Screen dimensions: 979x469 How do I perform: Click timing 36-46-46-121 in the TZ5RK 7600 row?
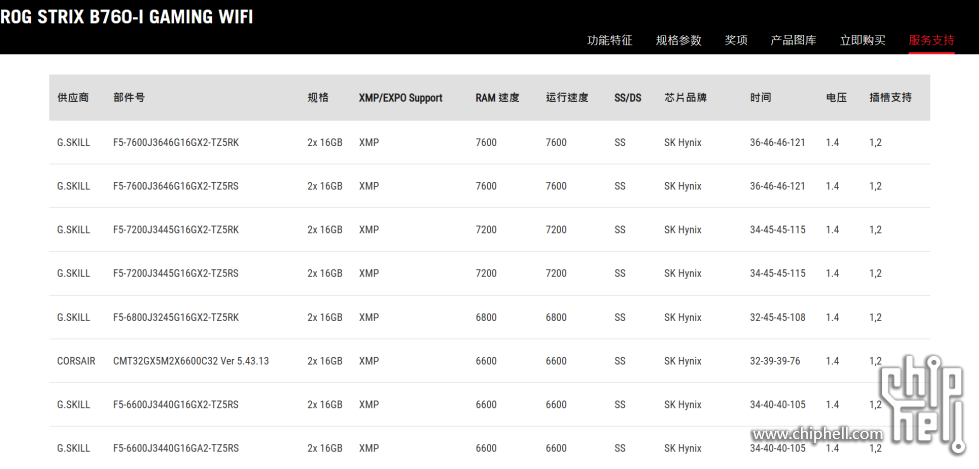point(777,142)
